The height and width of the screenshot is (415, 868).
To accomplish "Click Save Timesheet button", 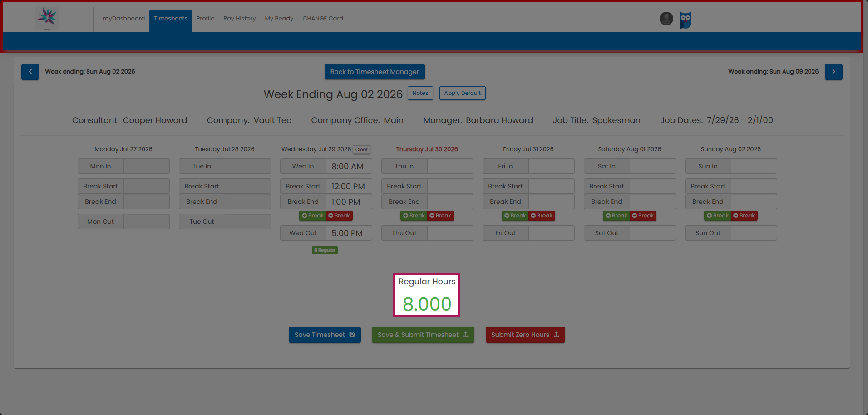I will coord(325,335).
